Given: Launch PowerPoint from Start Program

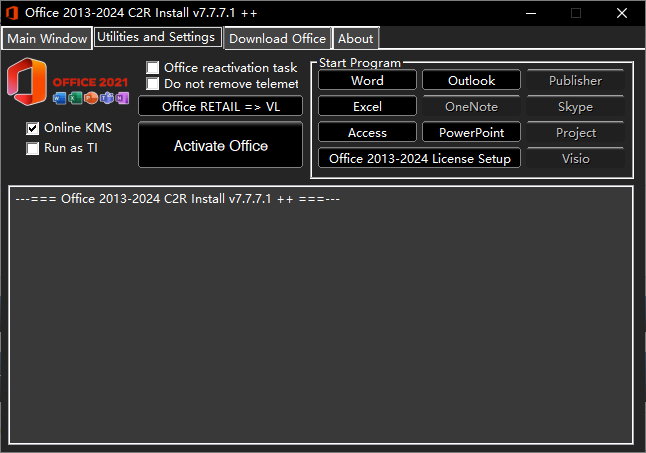Looking at the screenshot, I should point(471,132).
